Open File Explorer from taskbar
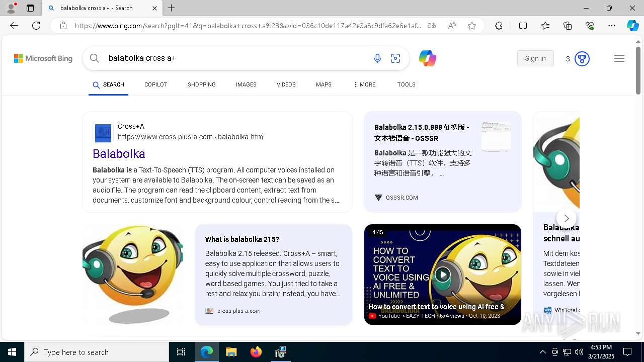Screen dimensions: 644x362 [x=231, y=352]
